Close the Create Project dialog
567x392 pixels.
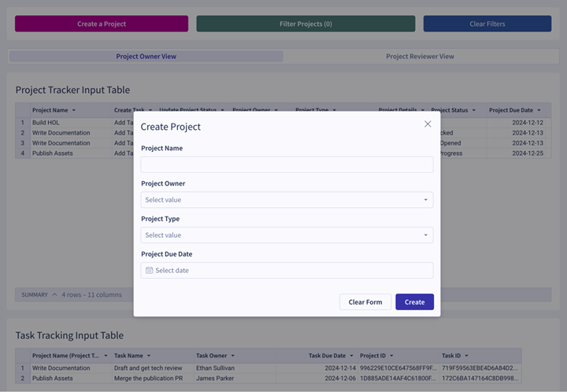428,124
